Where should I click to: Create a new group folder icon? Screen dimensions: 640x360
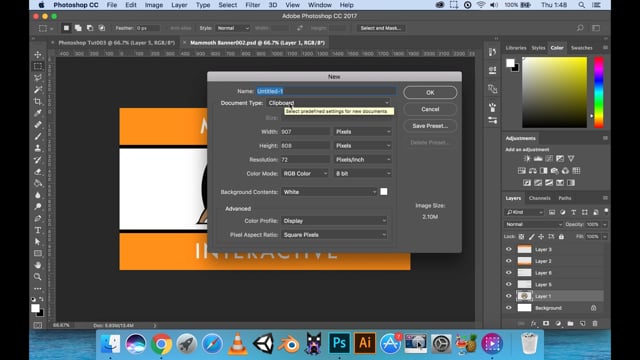(570, 323)
